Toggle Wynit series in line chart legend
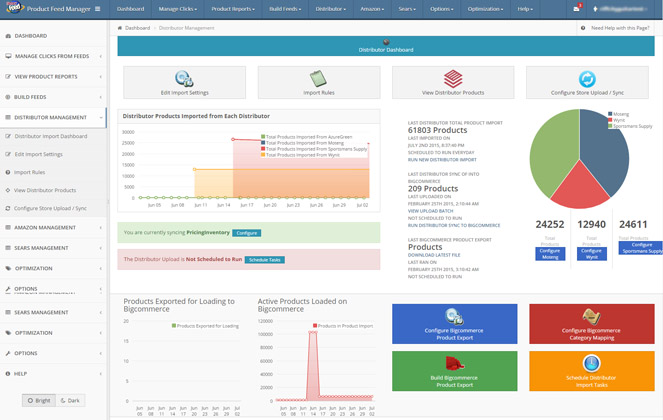Screen dimensions: 663x420 click(x=300, y=155)
